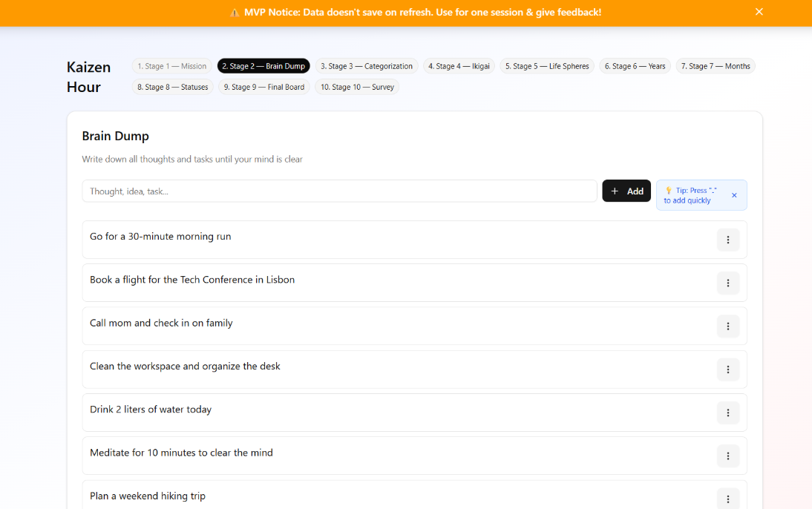
Task: Go to Stage 10 — Survey
Action: 357,87
